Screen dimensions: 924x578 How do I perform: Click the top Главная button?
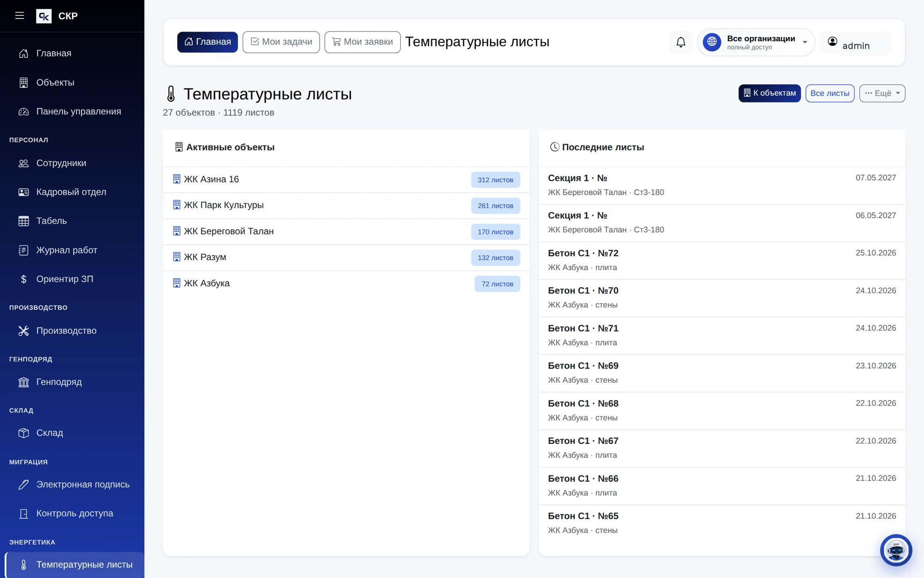pyautogui.click(x=207, y=42)
